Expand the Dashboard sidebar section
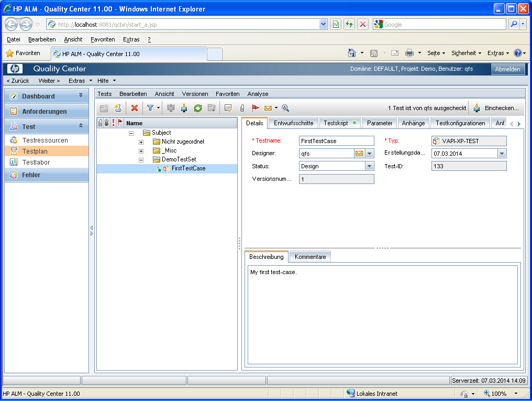Screen dimensions: 532x401 pos(81,95)
